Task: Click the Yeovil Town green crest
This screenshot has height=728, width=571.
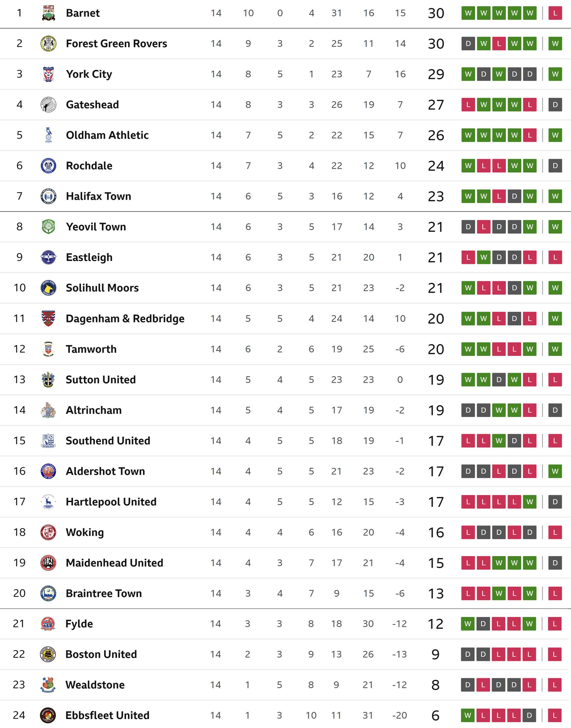Action: click(x=48, y=227)
